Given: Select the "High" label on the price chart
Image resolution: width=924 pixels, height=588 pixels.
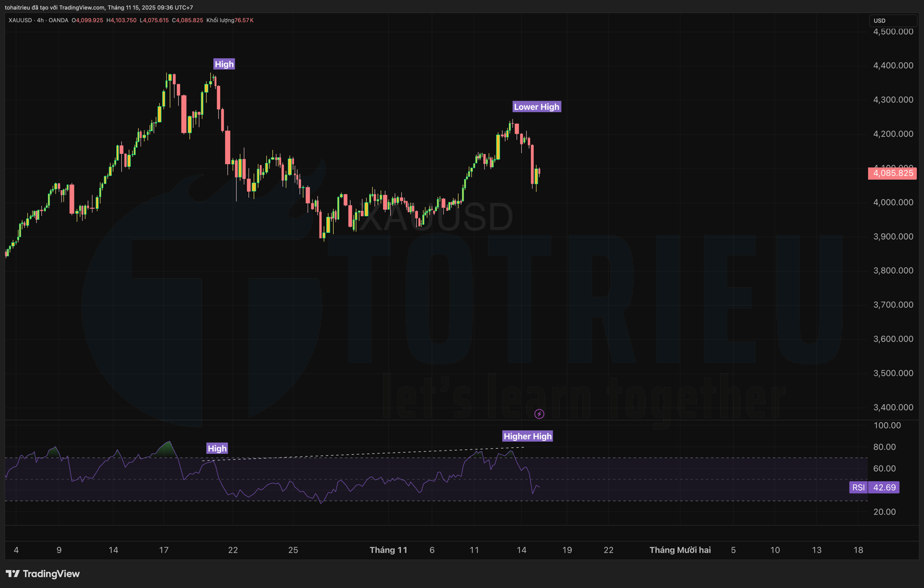Looking at the screenshot, I should (x=224, y=64).
